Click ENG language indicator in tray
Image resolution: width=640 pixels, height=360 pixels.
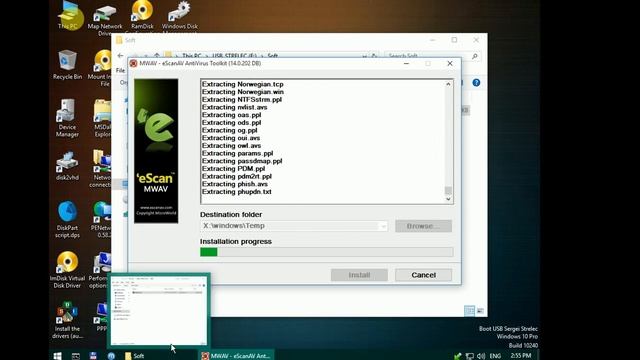click(x=495, y=356)
